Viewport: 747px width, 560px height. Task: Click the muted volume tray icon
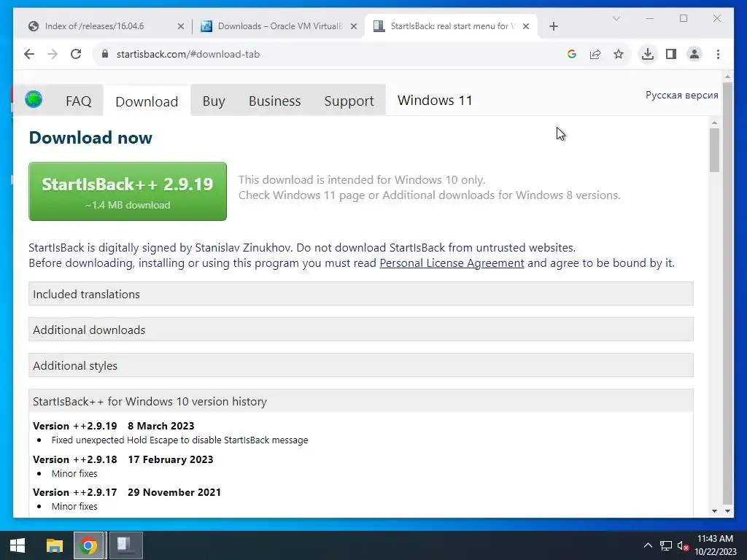click(x=683, y=545)
